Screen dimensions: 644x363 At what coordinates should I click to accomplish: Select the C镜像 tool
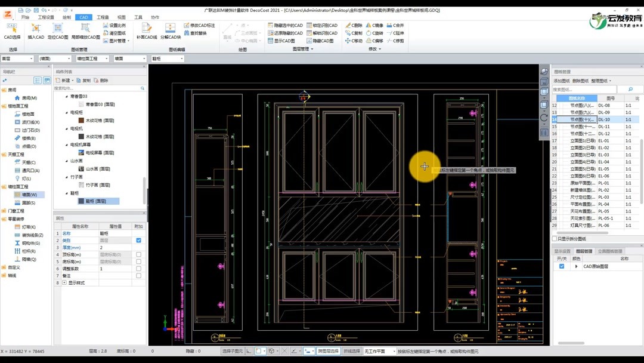point(374,25)
